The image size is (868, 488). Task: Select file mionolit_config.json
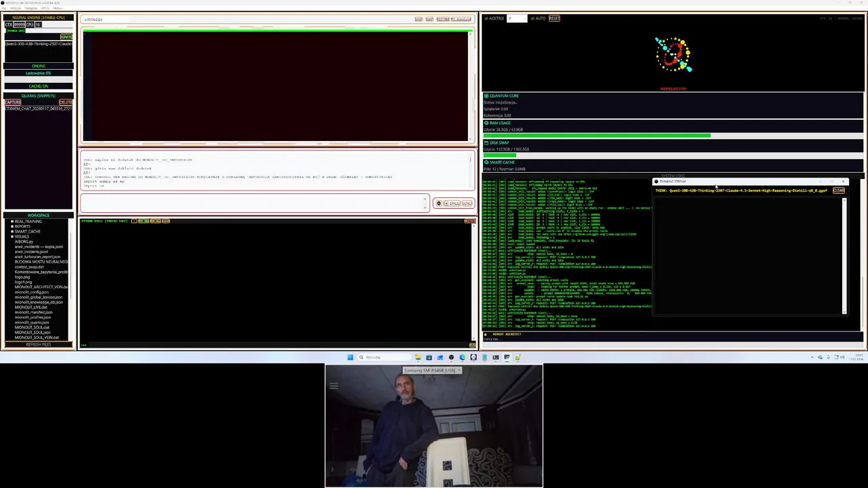point(32,292)
